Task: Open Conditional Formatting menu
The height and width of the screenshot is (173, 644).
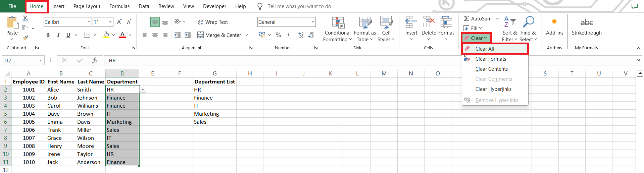Action: pos(338,29)
